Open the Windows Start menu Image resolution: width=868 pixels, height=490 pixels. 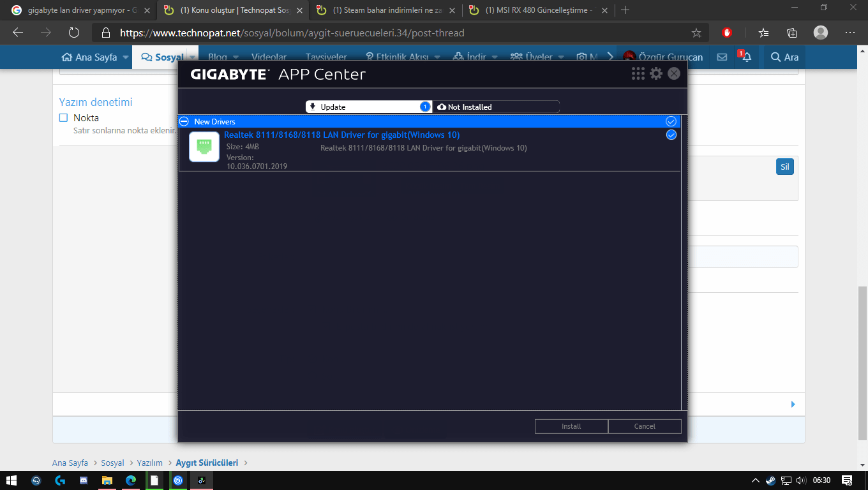(x=11, y=480)
